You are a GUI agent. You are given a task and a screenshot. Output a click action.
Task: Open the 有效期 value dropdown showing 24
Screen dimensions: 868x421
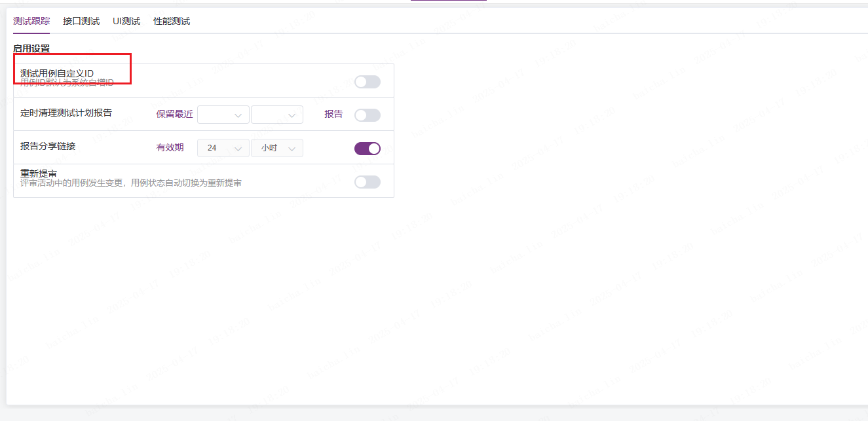223,148
